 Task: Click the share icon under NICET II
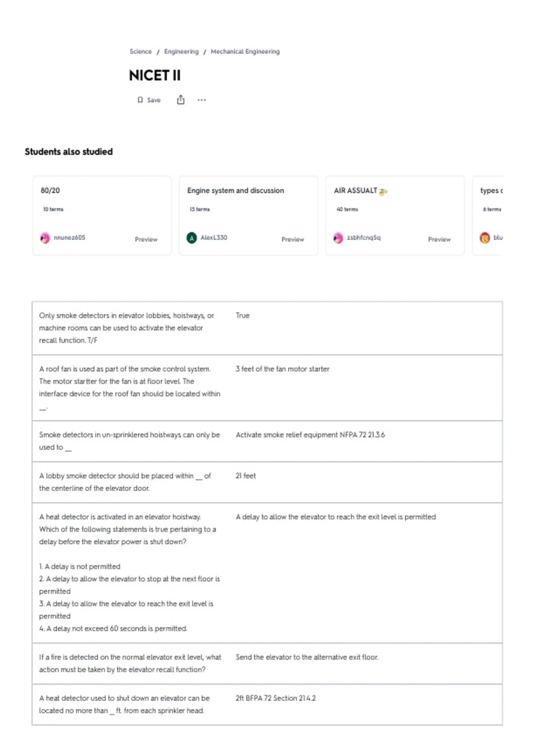(181, 100)
